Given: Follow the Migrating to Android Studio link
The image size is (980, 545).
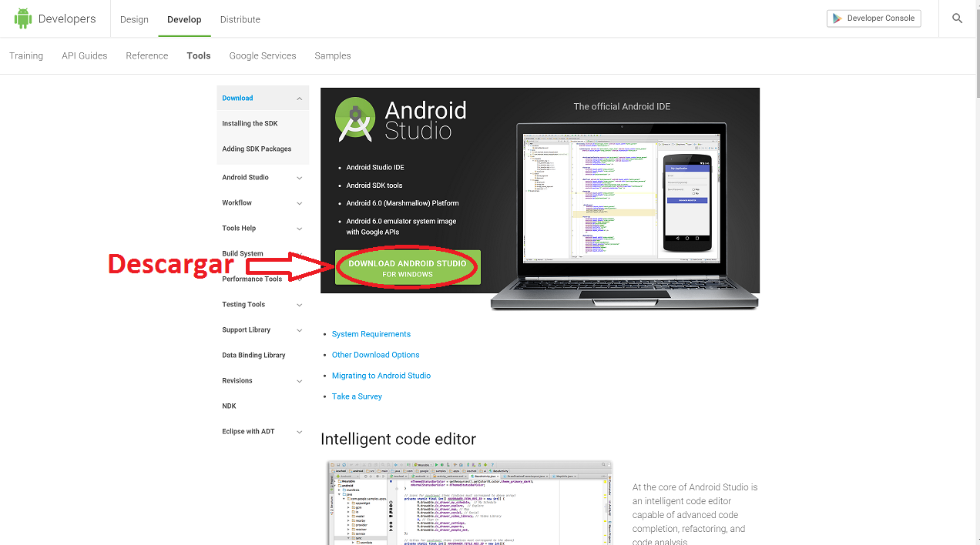Looking at the screenshot, I should point(381,376).
